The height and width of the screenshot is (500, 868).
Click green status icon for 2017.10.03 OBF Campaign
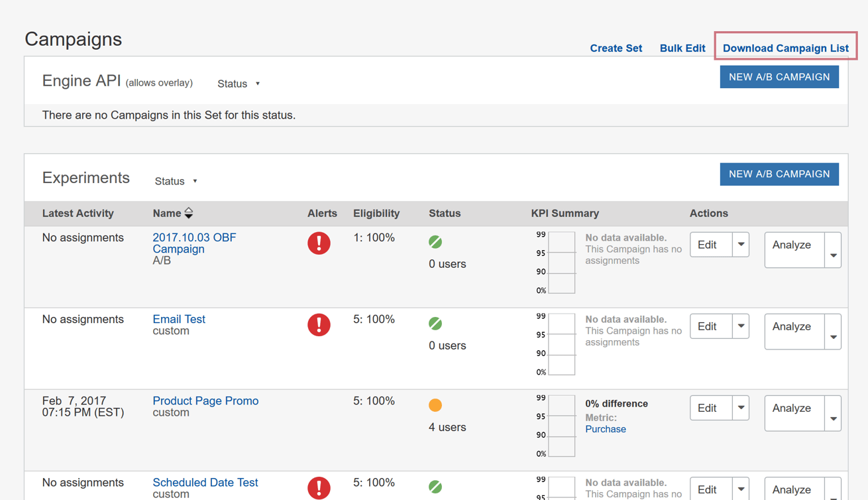tap(435, 242)
